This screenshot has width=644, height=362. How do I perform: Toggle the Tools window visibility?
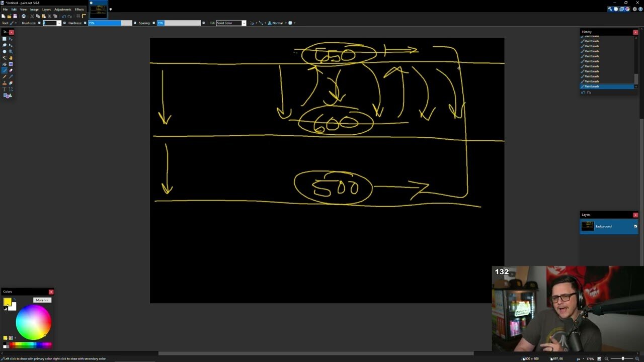tap(610, 9)
